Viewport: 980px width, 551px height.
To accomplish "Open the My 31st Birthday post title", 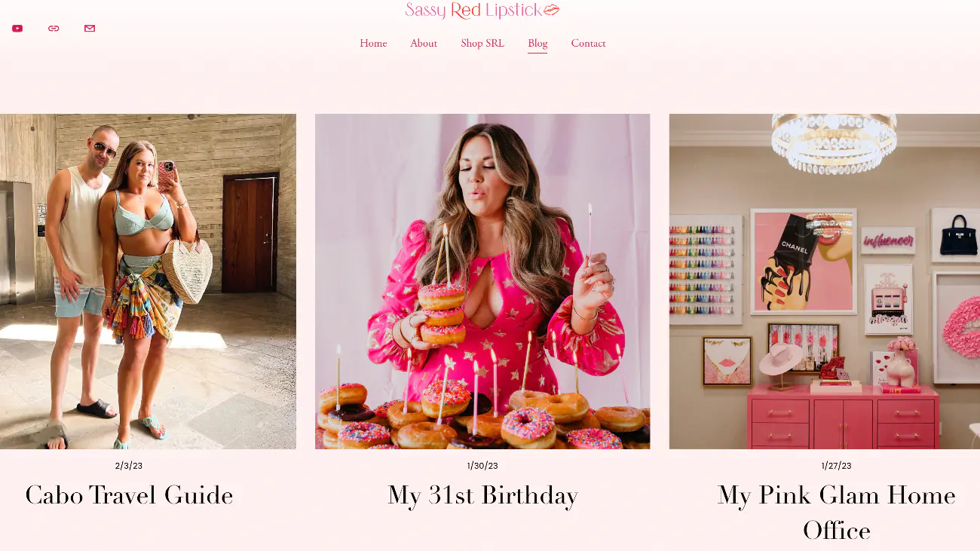I will click(482, 495).
